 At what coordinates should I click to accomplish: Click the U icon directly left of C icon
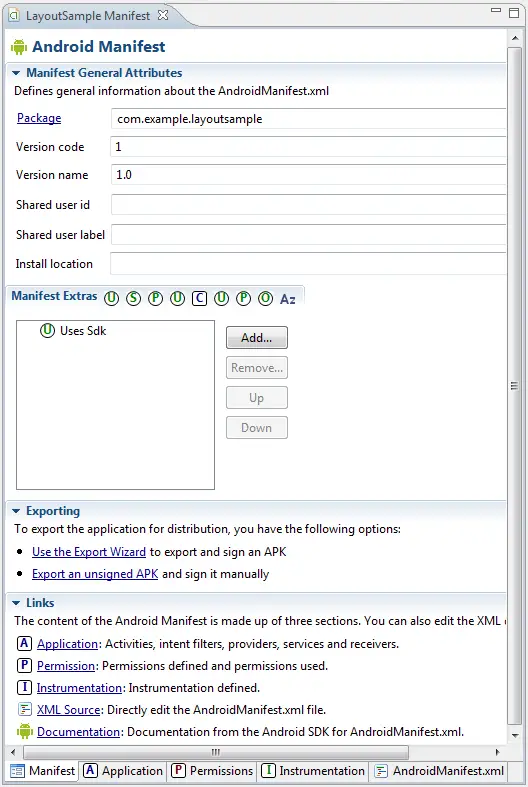coord(177,299)
